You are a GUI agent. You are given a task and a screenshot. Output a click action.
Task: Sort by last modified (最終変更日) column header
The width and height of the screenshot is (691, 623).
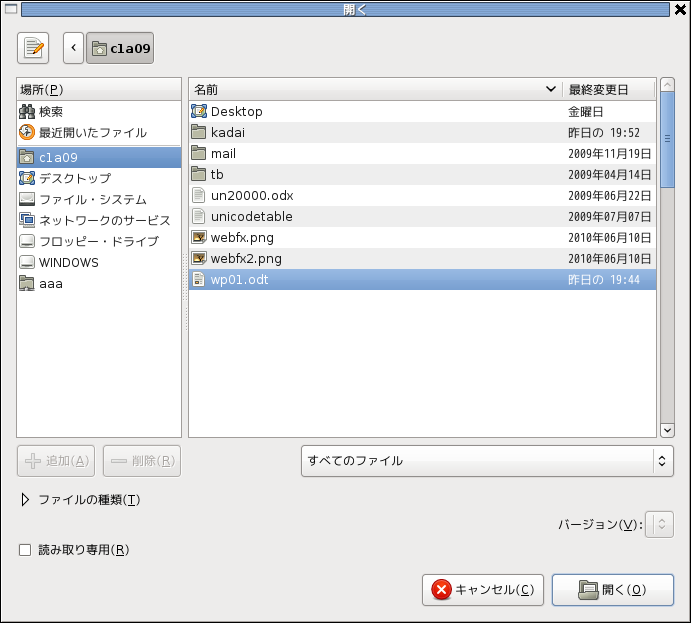coord(609,90)
